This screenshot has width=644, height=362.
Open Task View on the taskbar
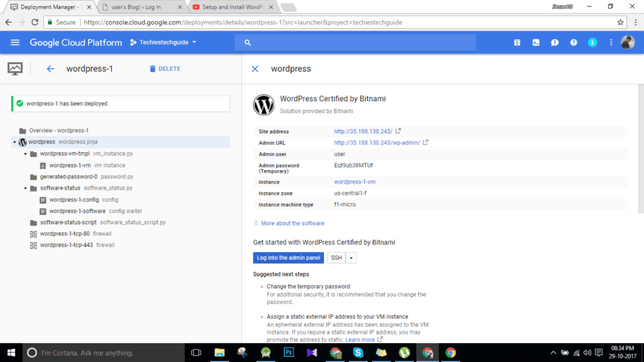(196, 353)
